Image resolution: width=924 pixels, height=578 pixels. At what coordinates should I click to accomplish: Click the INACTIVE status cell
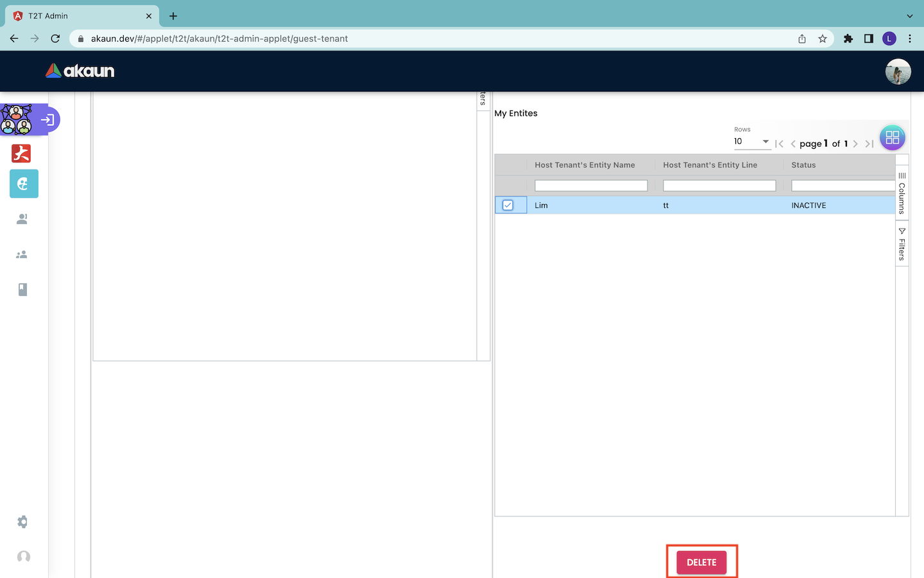839,206
